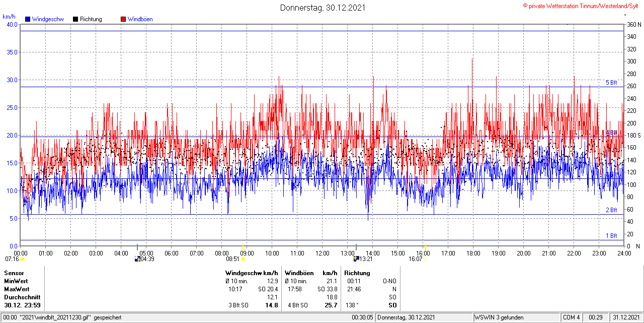Click the sunset icon next to 16:07
The image size is (644, 323).
[x=426, y=260]
